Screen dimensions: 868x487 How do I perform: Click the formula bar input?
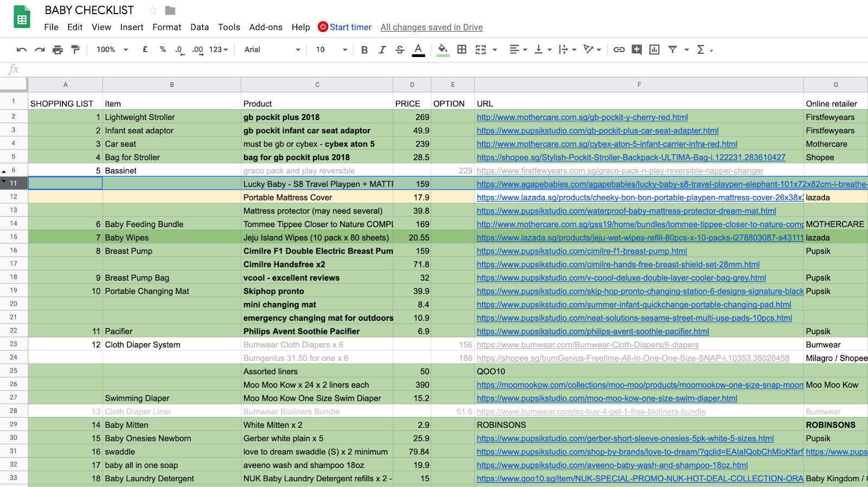click(445, 69)
